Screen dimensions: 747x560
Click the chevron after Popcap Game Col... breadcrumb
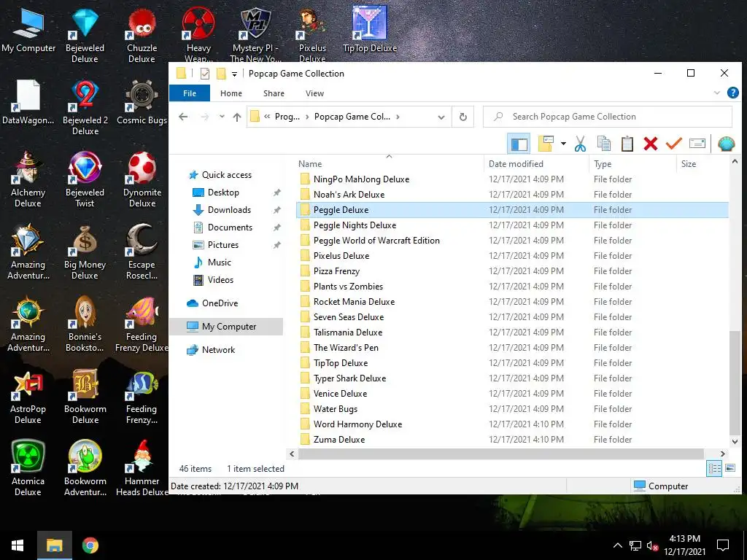398,117
